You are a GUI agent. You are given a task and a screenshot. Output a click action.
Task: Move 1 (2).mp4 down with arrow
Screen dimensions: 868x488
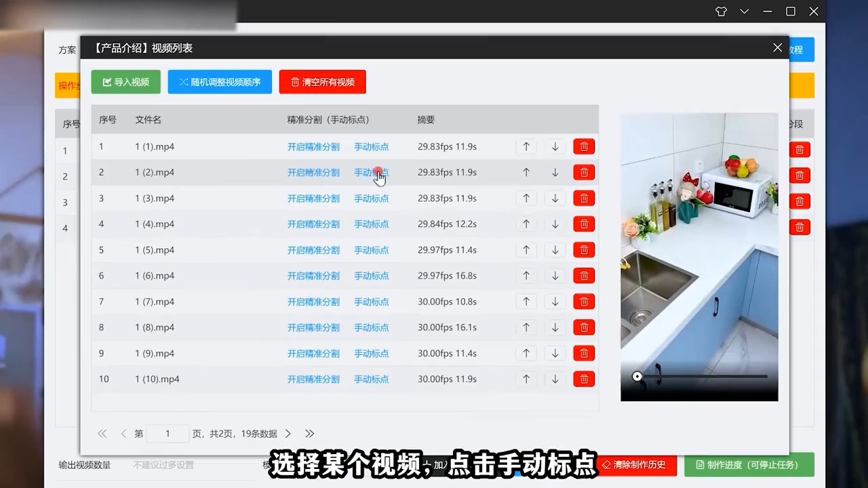point(555,172)
